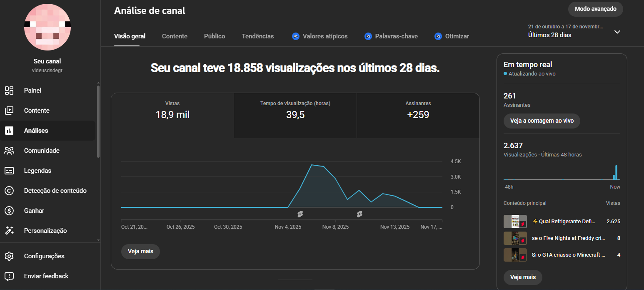Open Legendas in the sidebar

coord(47,171)
